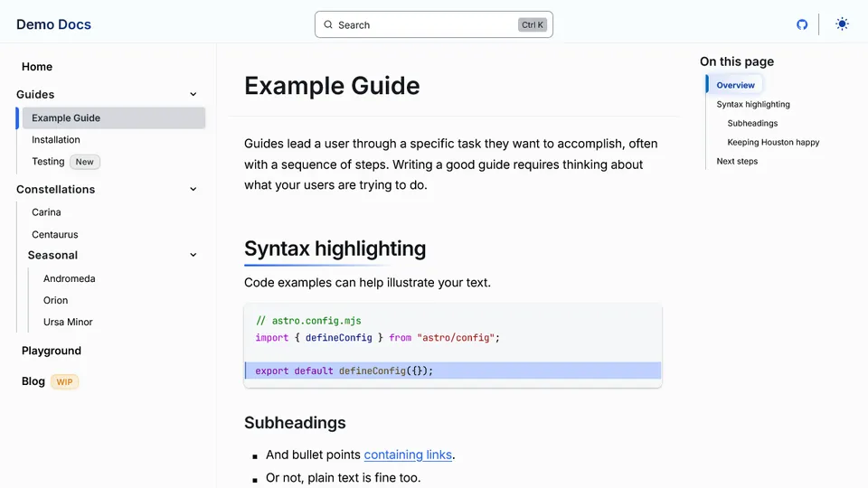Click the magnifying glass search icon
The height and width of the screenshot is (488, 868).
(328, 25)
